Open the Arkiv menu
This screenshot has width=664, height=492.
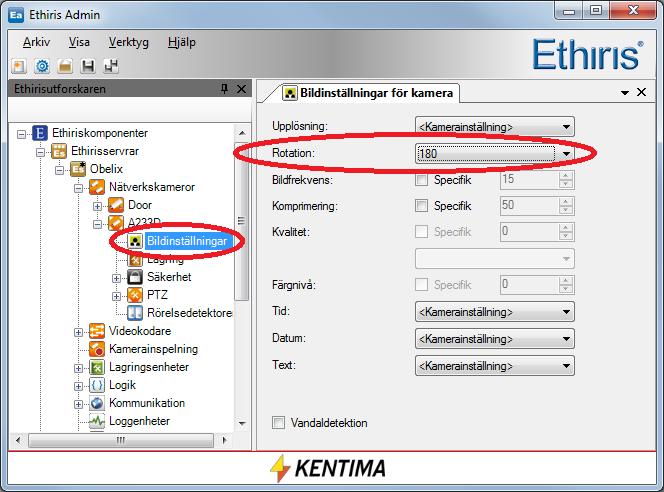(x=36, y=42)
